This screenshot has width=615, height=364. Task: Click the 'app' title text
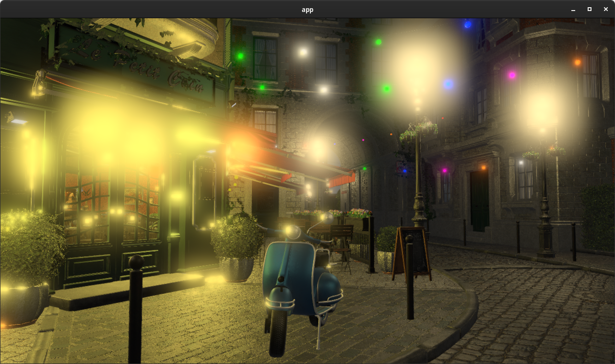tap(307, 10)
